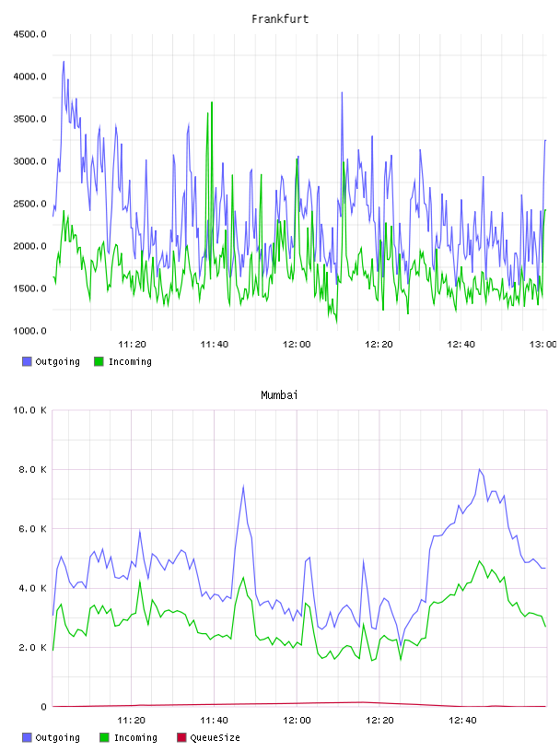560x752 pixels.
Task: Click the 11:40 time label under Mumbai chart
Action: tap(214, 721)
